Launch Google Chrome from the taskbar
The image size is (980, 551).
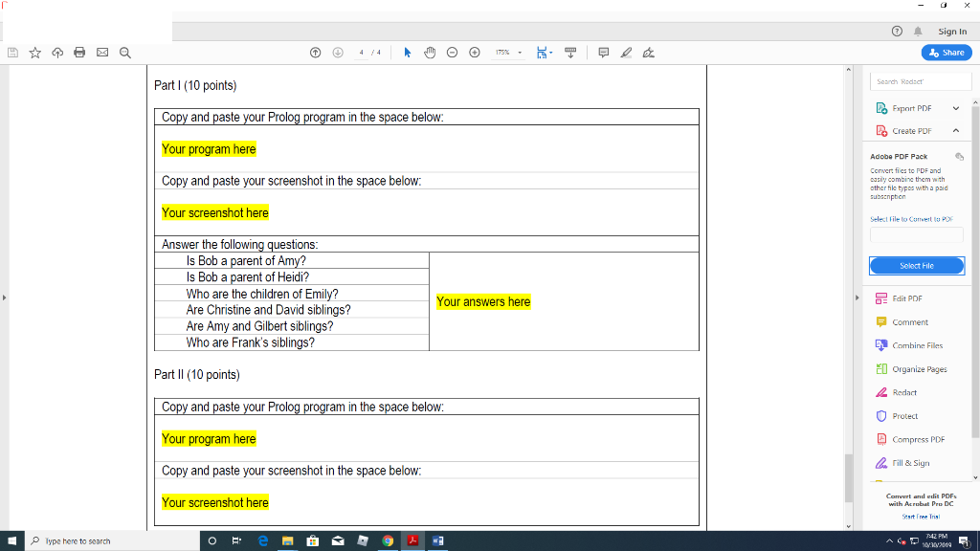(387, 540)
